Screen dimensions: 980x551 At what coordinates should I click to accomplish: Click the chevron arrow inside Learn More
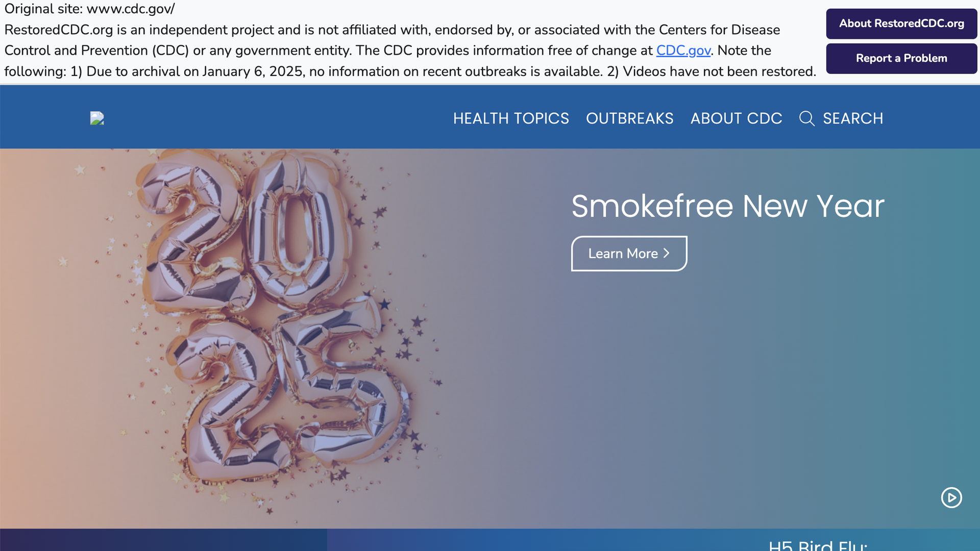(x=666, y=253)
